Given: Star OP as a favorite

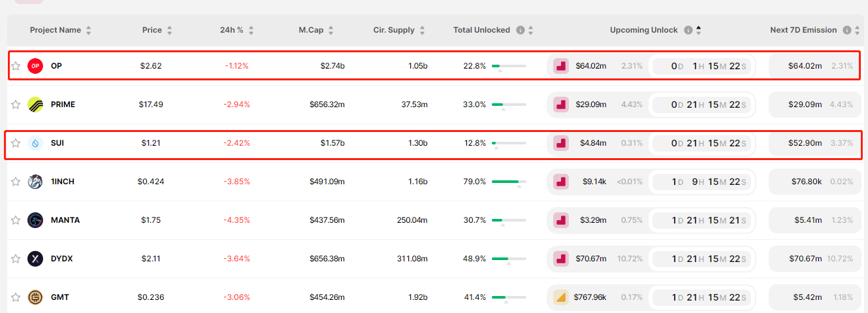Looking at the screenshot, I should 16,66.
